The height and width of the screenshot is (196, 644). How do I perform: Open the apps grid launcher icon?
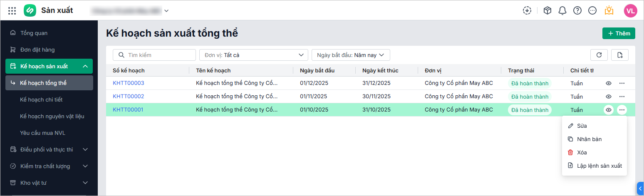pyautogui.click(x=12, y=11)
